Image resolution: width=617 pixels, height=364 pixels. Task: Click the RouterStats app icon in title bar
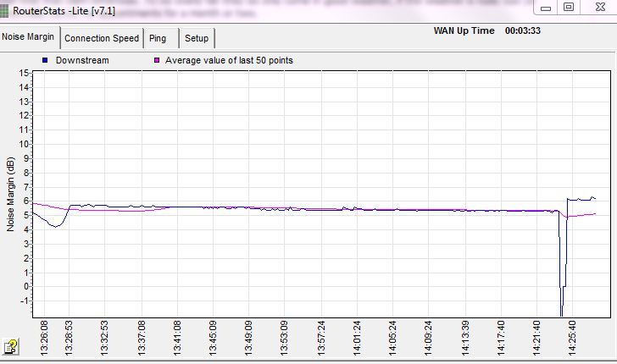pyautogui.click(x=4, y=11)
